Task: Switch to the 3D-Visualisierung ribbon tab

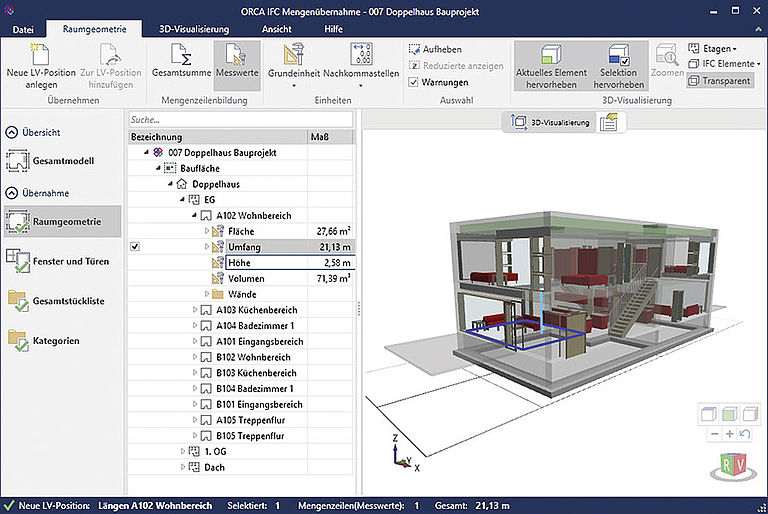Action: click(x=193, y=29)
